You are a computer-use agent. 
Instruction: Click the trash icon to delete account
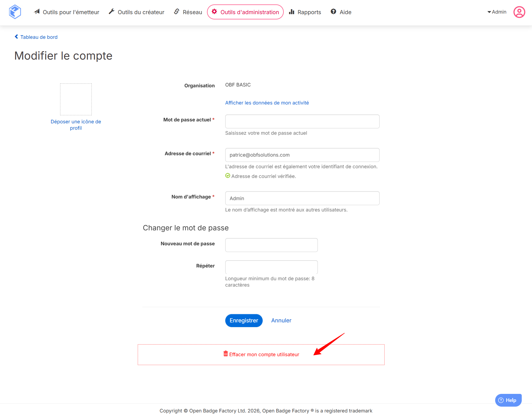(226, 354)
